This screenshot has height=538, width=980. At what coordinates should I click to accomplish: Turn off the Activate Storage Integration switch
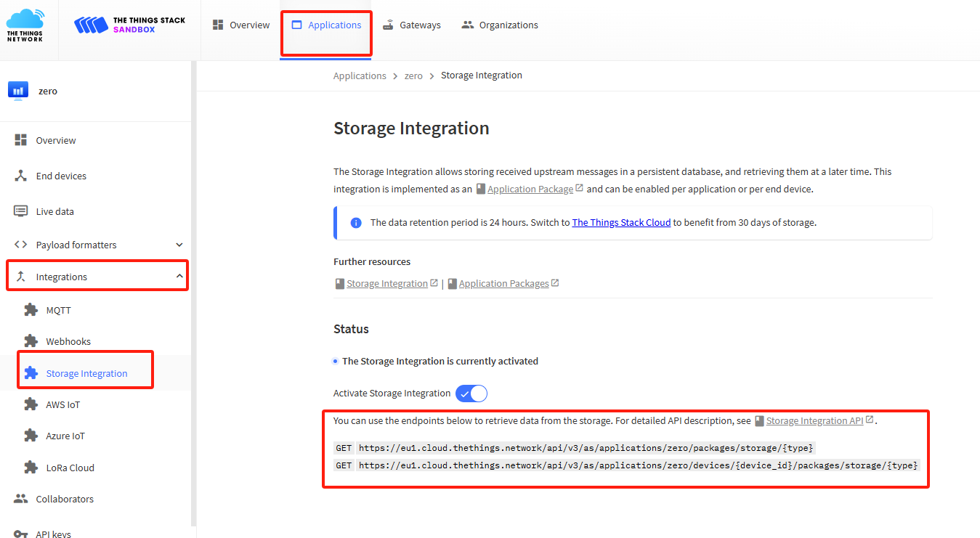point(471,394)
